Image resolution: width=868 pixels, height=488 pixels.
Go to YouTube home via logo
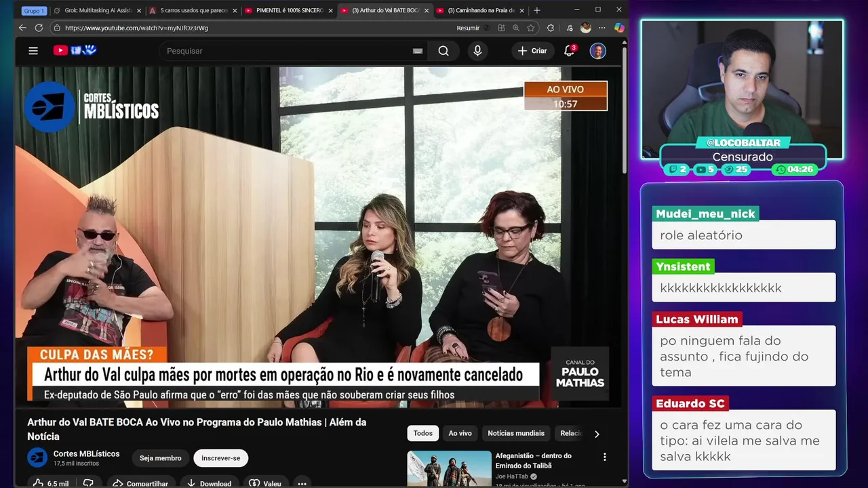click(75, 50)
